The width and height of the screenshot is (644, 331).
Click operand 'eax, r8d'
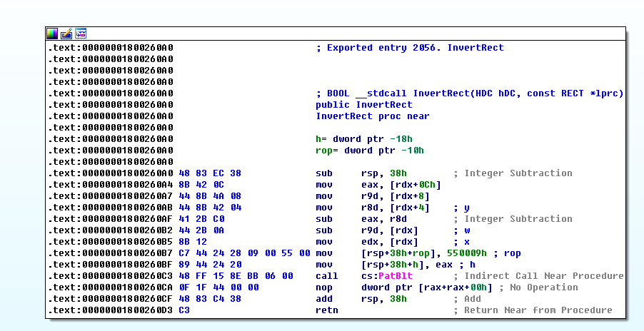(x=383, y=219)
